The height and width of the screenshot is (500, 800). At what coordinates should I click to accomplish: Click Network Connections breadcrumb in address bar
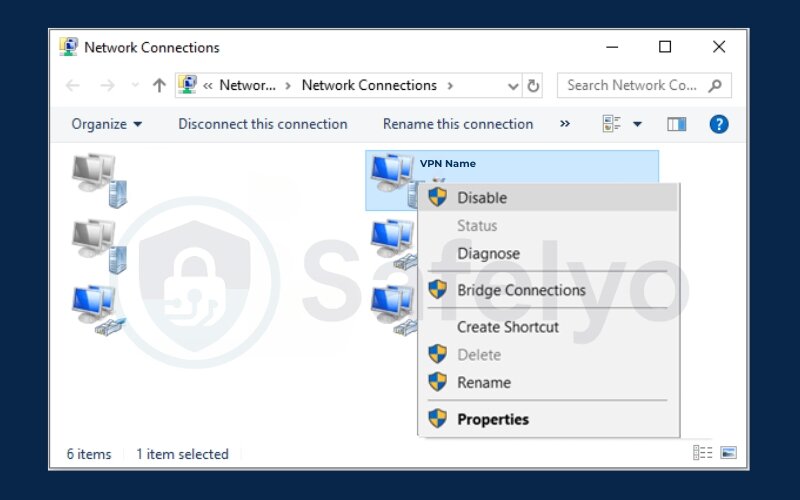click(369, 86)
